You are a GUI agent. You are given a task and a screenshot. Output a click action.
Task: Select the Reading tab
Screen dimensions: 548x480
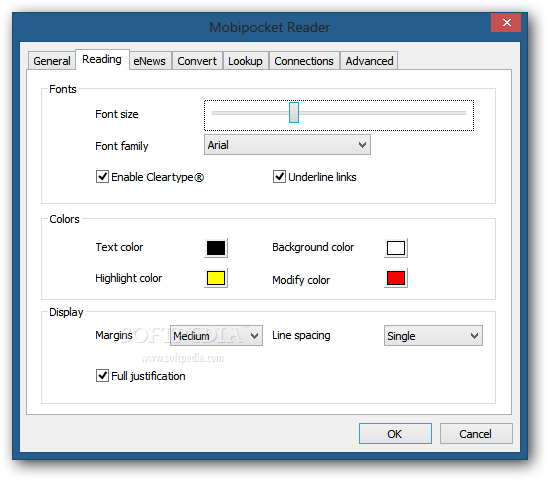[102, 59]
